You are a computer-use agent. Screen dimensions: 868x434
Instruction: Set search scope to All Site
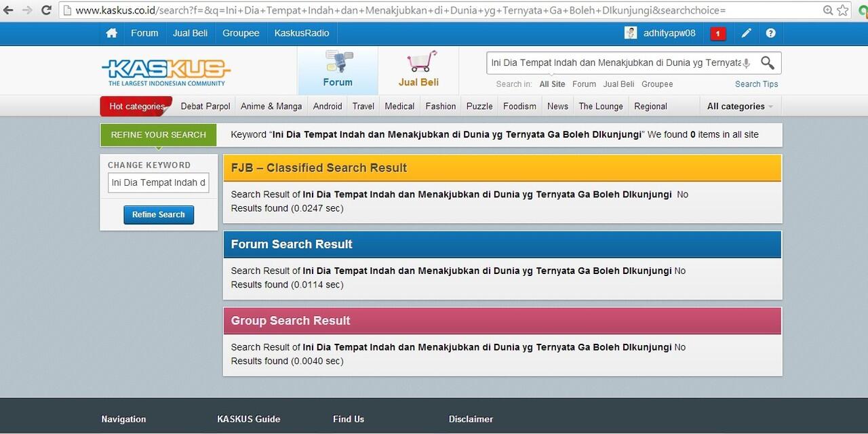552,84
